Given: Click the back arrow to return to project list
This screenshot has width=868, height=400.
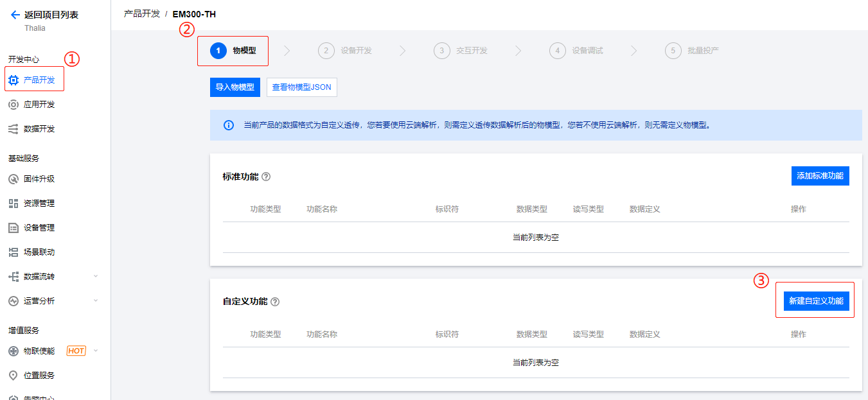Looking at the screenshot, I should tap(15, 15).
